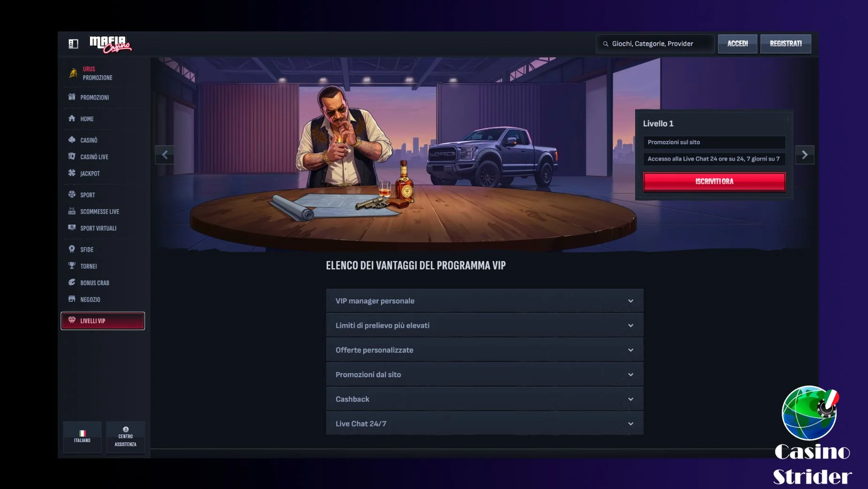Advance carousel with next arrow
This screenshot has width=868, height=489.
804,155
